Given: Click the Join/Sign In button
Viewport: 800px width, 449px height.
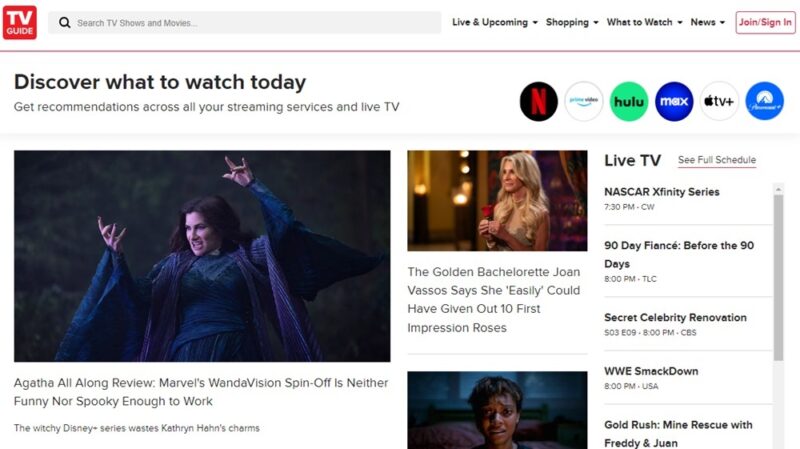Looking at the screenshot, I should (765, 22).
